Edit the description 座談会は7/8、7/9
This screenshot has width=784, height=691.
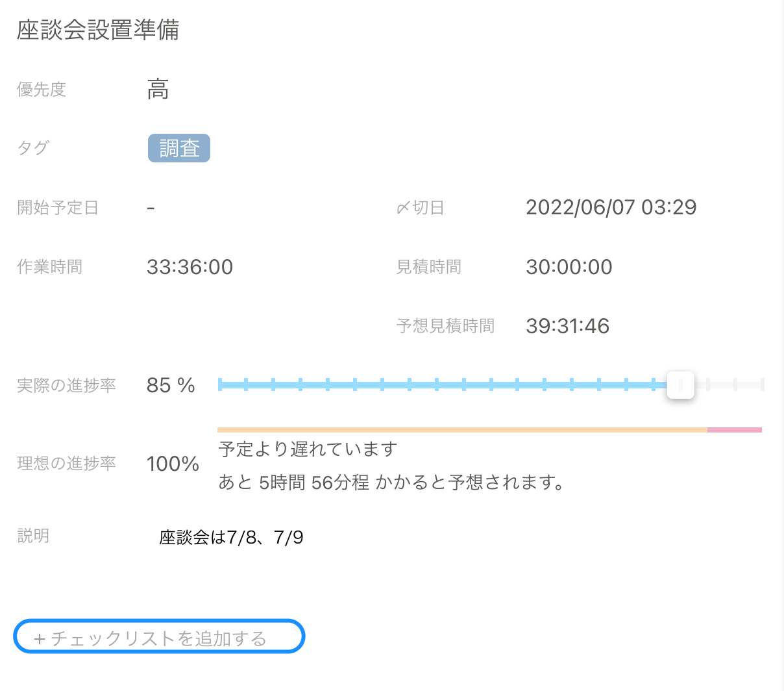(230, 536)
